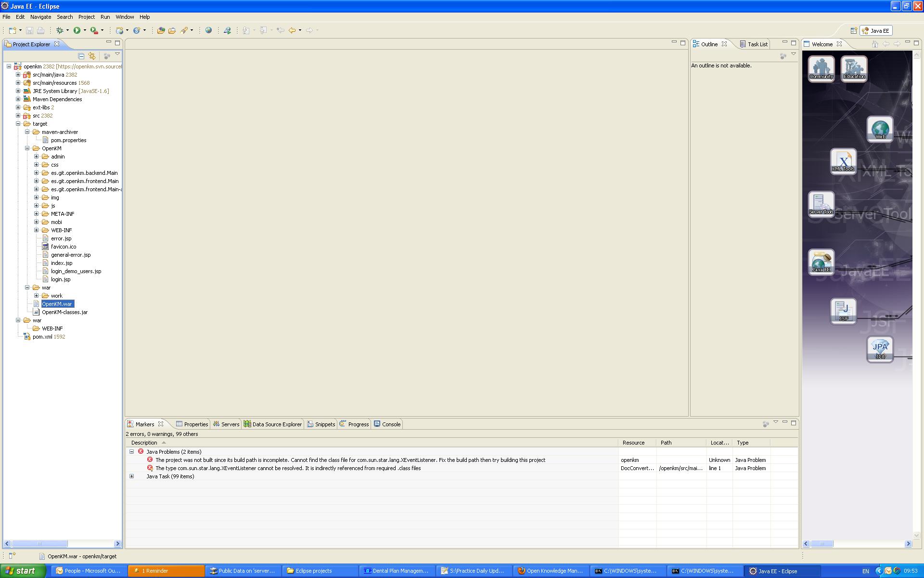Switch to the Properties tab

click(192, 424)
